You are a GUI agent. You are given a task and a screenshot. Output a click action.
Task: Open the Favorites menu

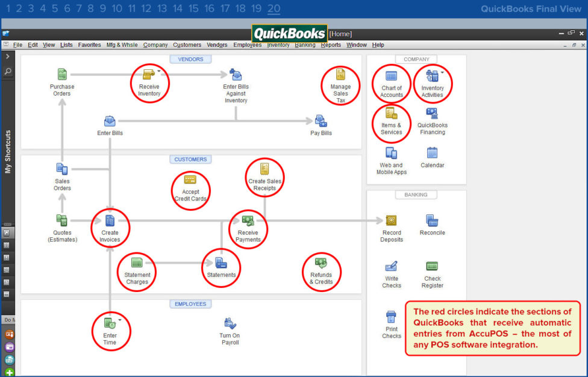[x=89, y=45]
